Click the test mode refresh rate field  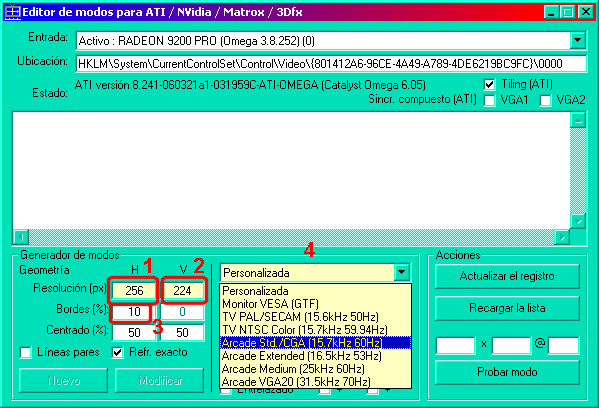tap(563, 345)
